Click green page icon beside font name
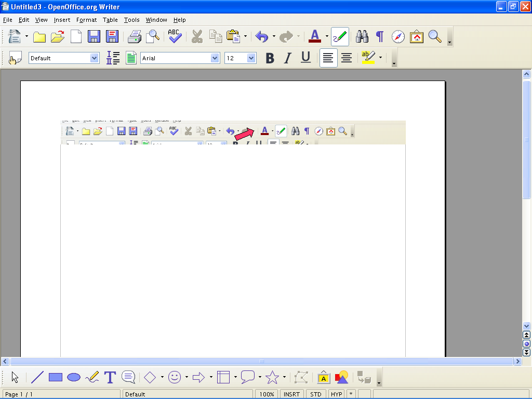This screenshot has height=399, width=532. pos(131,58)
